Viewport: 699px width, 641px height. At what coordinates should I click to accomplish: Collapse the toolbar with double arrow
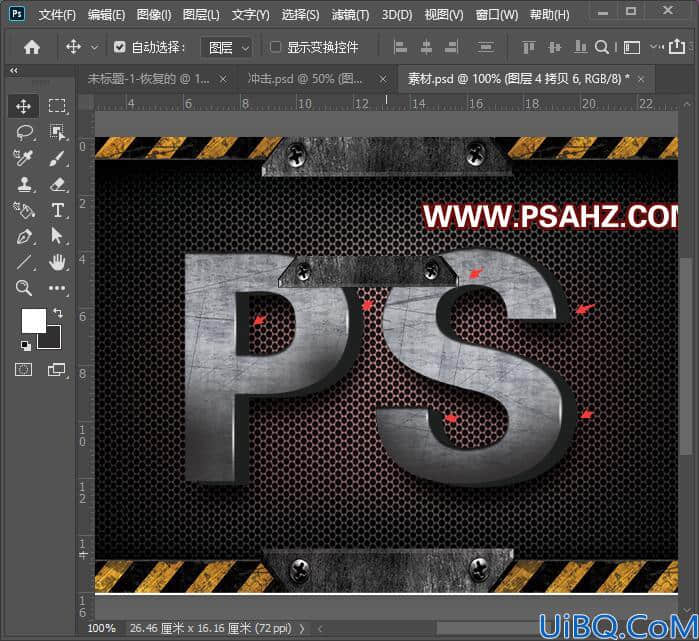(14, 70)
